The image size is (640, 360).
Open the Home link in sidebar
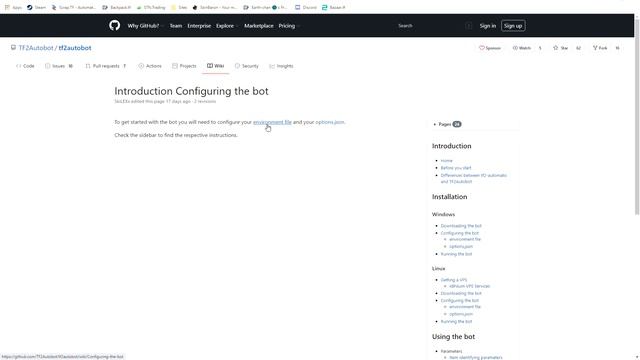(x=447, y=160)
